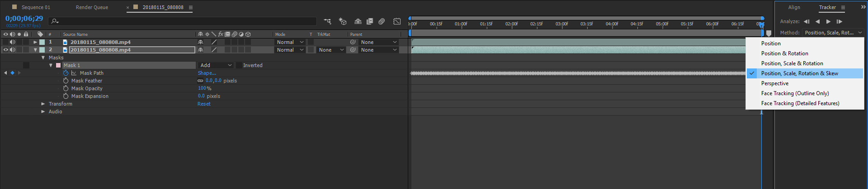The width and height of the screenshot is (868, 189).
Task: Open the Mask 1 Add mode dropdown
Action: click(216, 65)
